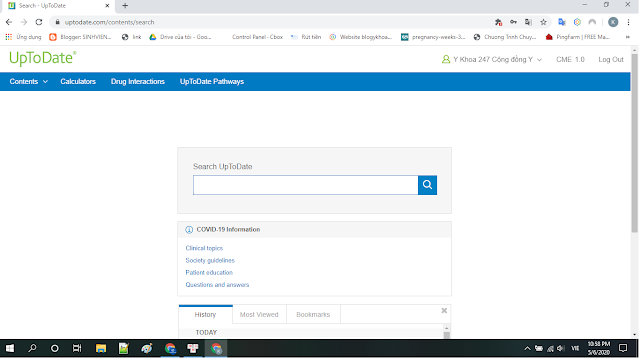Switch to the Most Viewed tab
Viewport: 640px width, 360px height.
259,314
